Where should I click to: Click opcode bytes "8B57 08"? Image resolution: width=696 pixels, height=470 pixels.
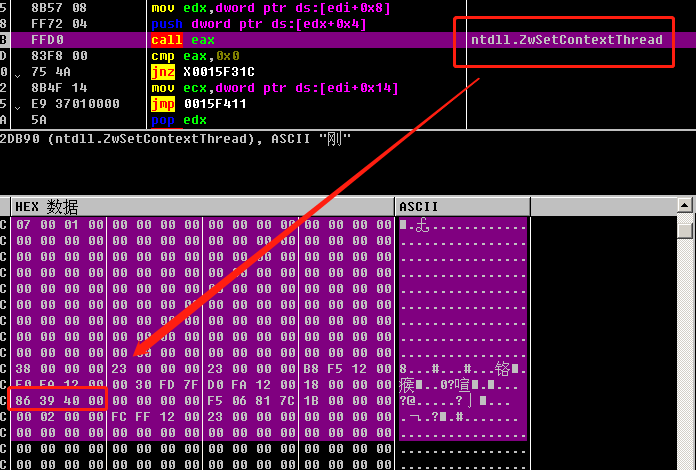(x=59, y=8)
